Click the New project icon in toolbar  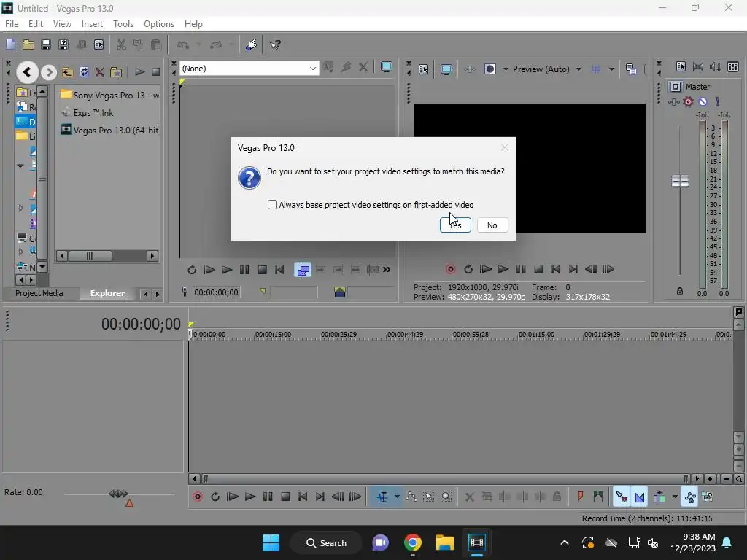[10, 44]
